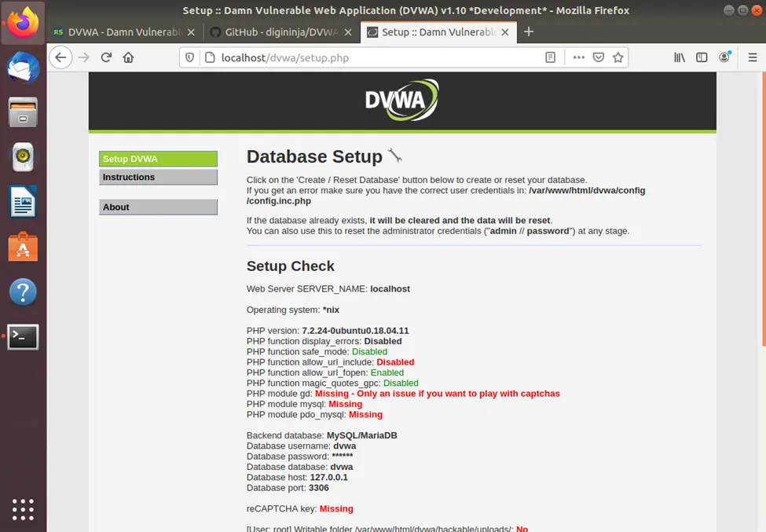Viewport: 766px width, 532px height.
Task: Open Thunderbird Mail from the dock
Action: 23,68
